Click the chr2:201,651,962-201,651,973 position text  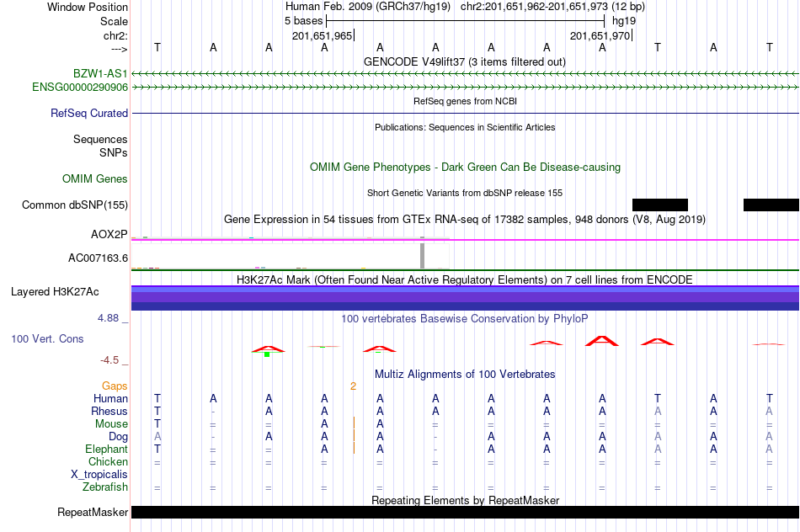tap(552, 7)
